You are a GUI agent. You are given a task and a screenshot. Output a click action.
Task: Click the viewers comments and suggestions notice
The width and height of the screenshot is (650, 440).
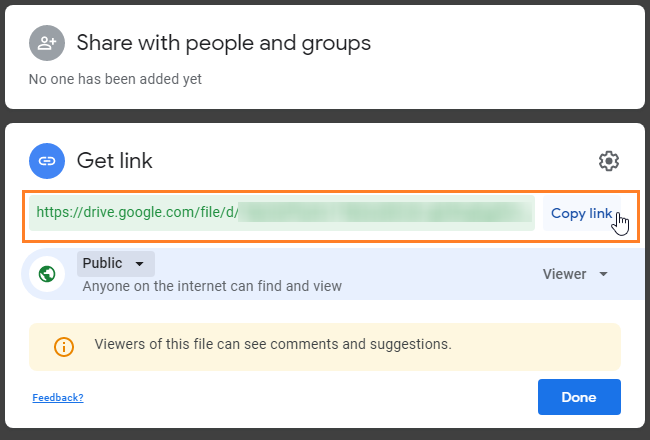272,345
